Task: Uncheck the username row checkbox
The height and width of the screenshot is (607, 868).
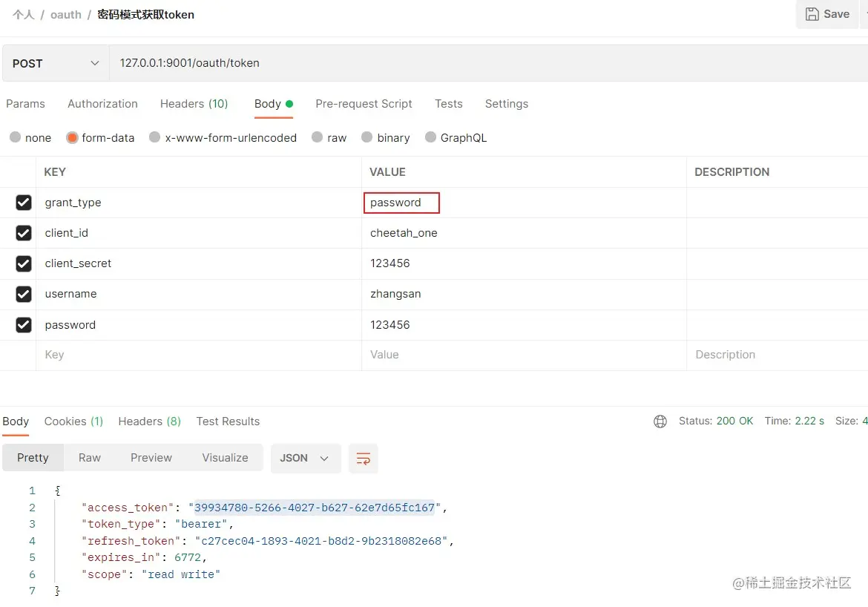Action: [23, 294]
